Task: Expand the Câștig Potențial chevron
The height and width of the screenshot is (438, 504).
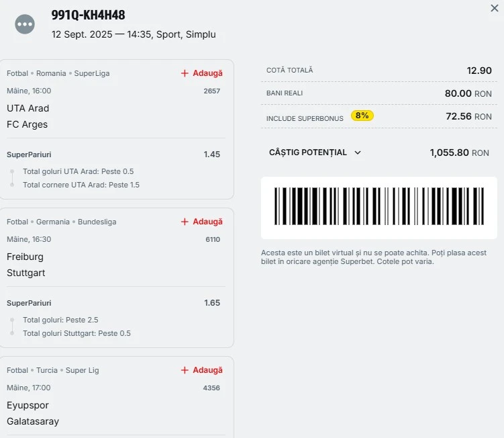Action: pos(358,152)
